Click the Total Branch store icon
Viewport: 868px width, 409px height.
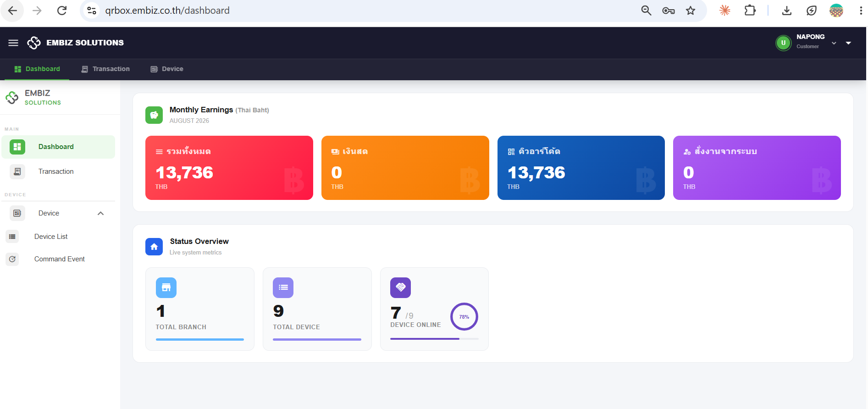[x=166, y=287]
